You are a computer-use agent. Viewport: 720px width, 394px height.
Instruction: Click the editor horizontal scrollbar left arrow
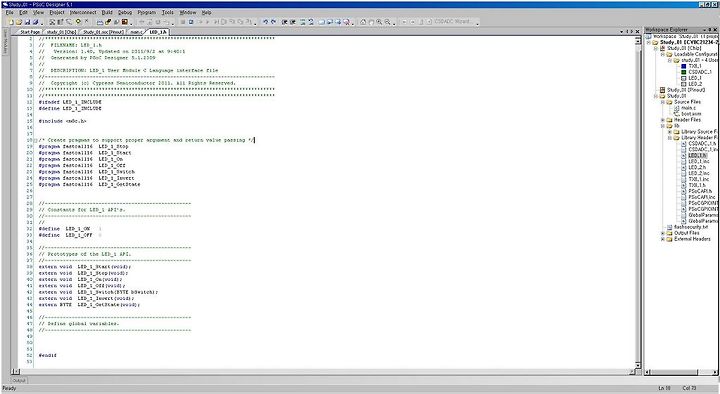tap(16, 371)
